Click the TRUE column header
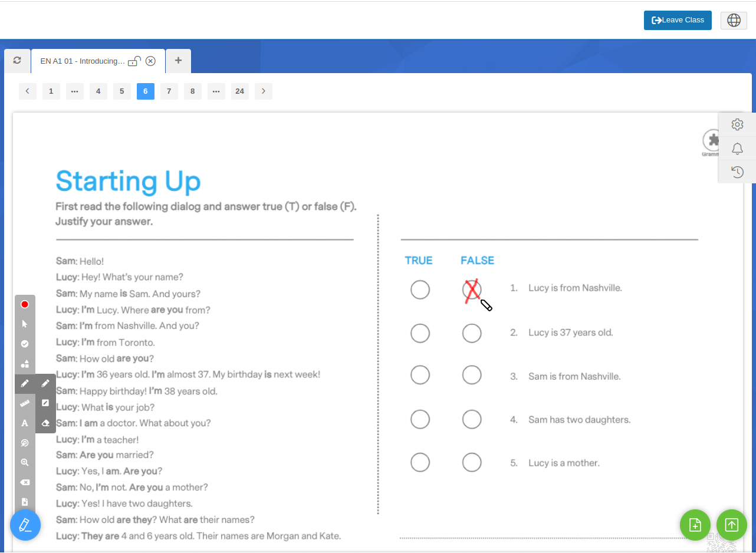The width and height of the screenshot is (756, 553). pos(419,261)
